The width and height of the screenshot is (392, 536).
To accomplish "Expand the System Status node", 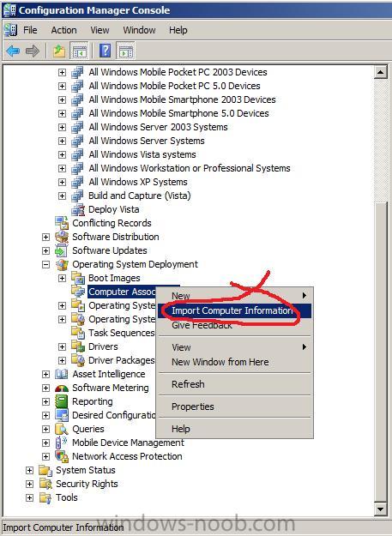I will tap(30, 470).
